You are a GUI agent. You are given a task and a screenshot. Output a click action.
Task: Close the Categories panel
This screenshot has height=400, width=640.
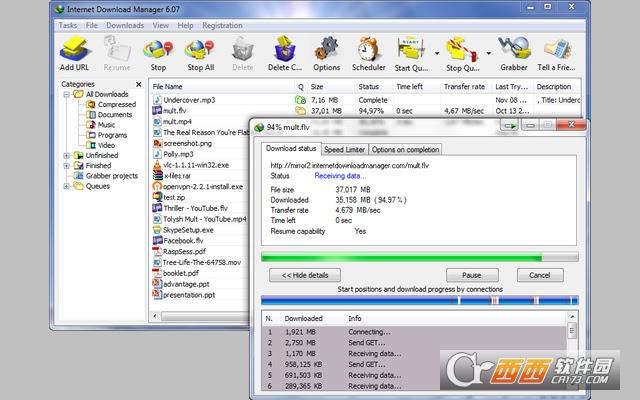click(x=139, y=84)
